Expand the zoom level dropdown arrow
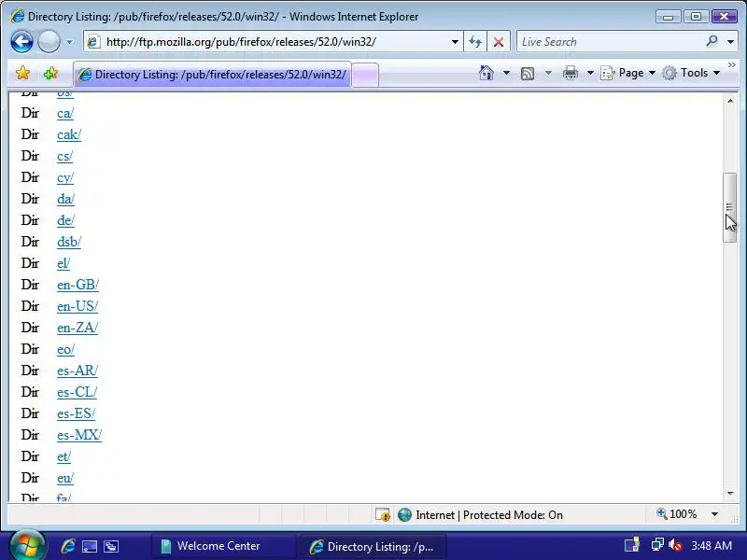The image size is (747, 560). coord(714,514)
